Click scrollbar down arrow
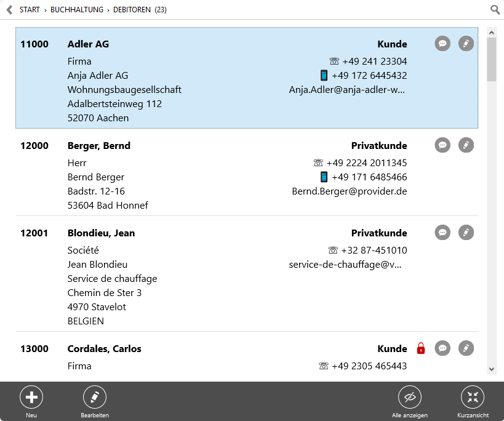Image resolution: width=504 pixels, height=421 pixels. pos(492,369)
